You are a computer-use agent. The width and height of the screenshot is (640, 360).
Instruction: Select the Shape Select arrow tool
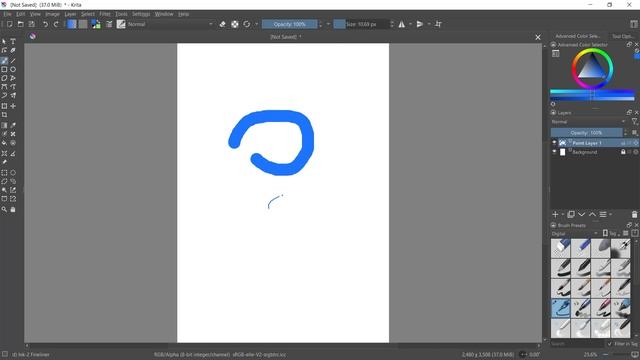point(4,41)
